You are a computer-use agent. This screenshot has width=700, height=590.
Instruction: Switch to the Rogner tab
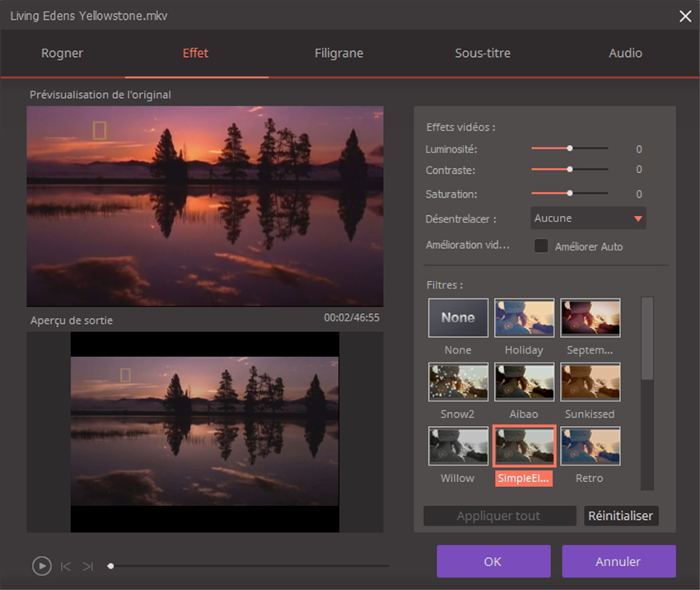[63, 53]
